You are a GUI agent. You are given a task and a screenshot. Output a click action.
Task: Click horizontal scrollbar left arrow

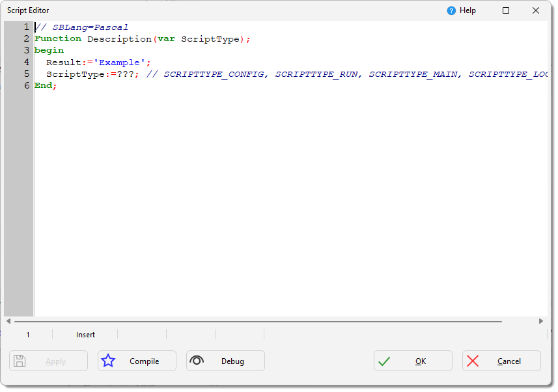pyautogui.click(x=8, y=321)
